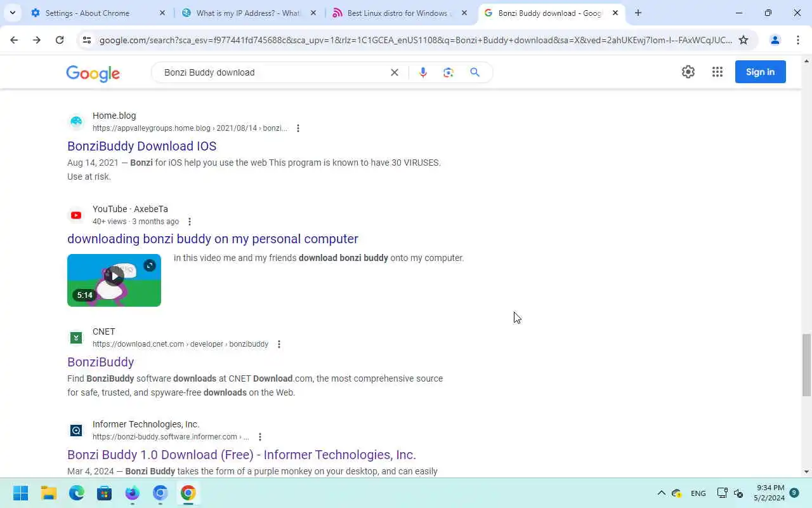Open Chromium from taskbar
Viewport: 812px width, 508px height.
pyautogui.click(x=160, y=493)
